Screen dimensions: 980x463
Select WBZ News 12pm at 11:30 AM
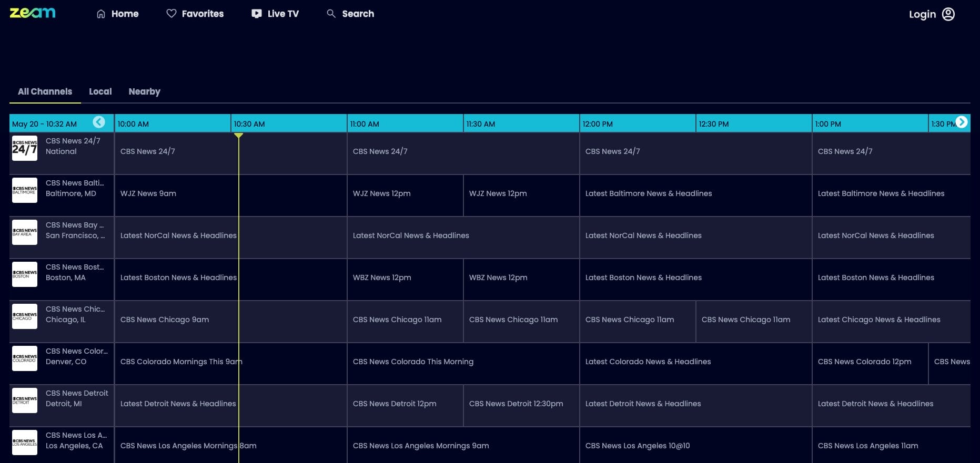point(521,280)
